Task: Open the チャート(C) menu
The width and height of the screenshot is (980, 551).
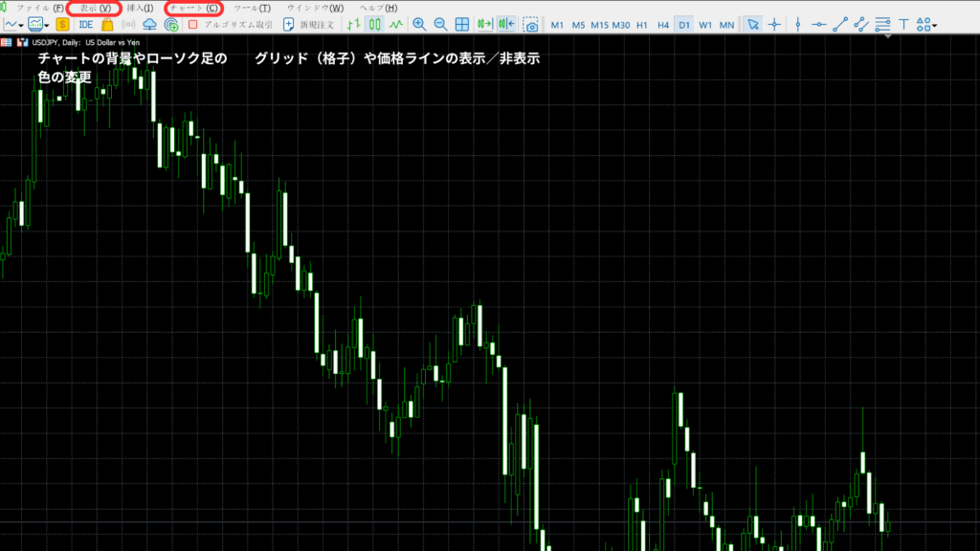Action: click(x=193, y=8)
